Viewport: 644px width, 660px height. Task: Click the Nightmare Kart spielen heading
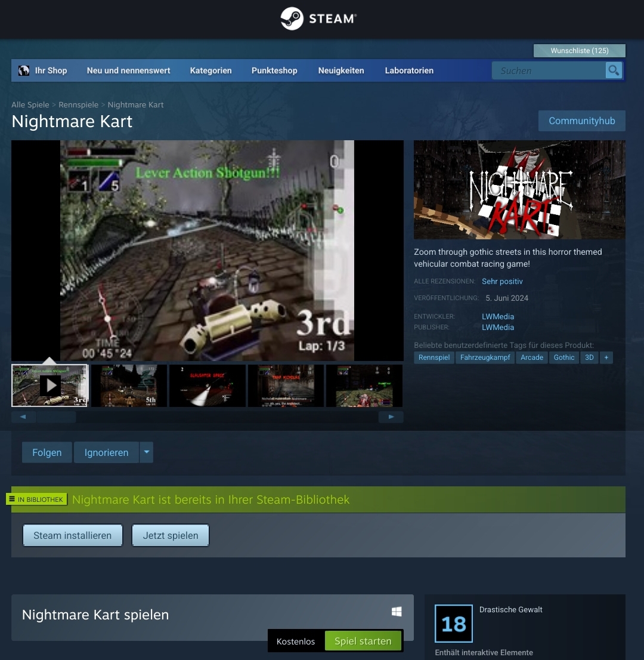coord(95,615)
